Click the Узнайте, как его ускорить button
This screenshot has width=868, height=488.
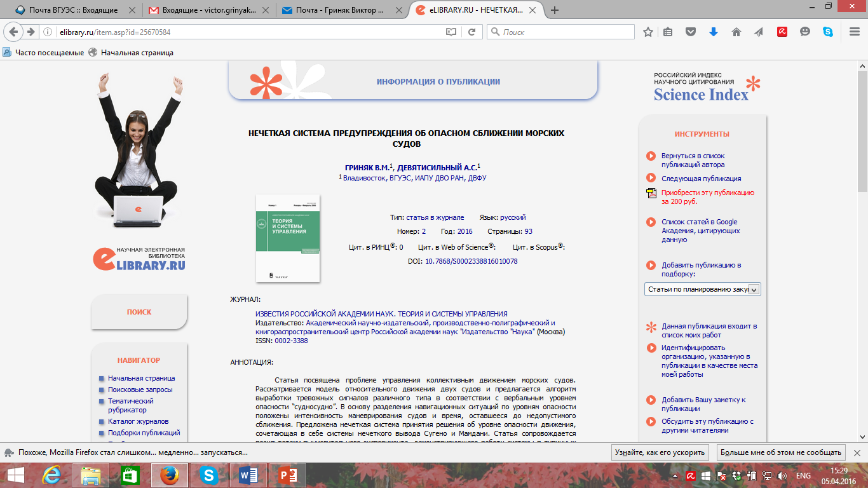click(660, 452)
